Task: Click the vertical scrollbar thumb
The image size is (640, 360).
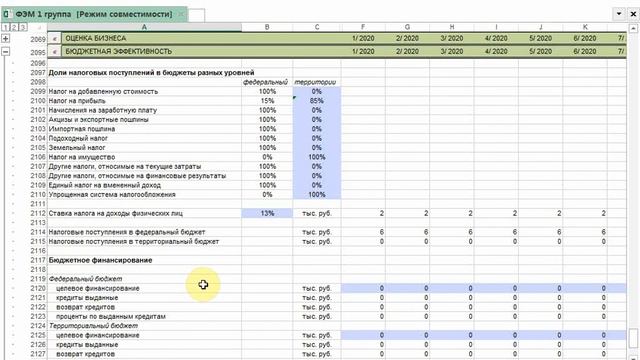Action: click(x=633, y=337)
